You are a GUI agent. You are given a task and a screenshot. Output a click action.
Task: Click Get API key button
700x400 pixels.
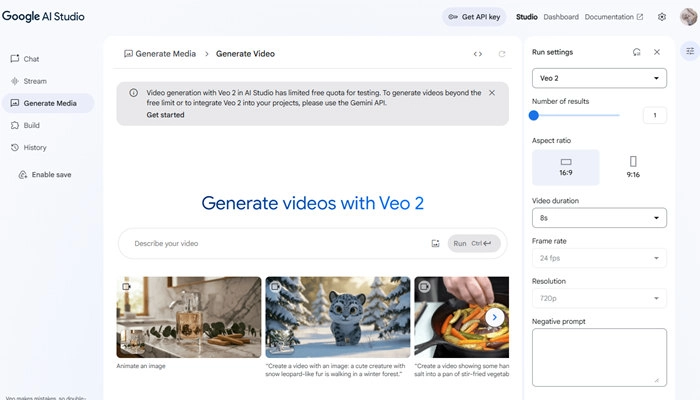[474, 17]
